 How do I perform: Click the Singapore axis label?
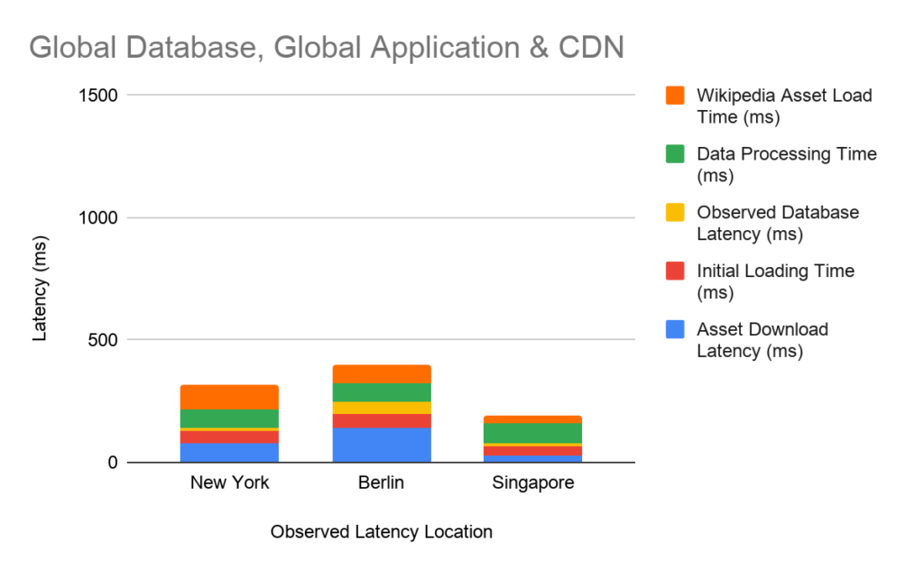point(532,484)
